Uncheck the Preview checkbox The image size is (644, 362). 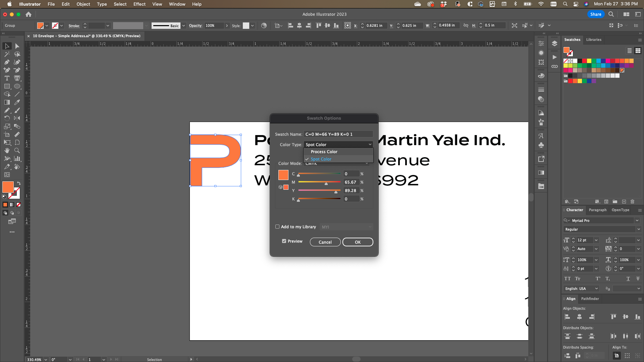point(284,241)
